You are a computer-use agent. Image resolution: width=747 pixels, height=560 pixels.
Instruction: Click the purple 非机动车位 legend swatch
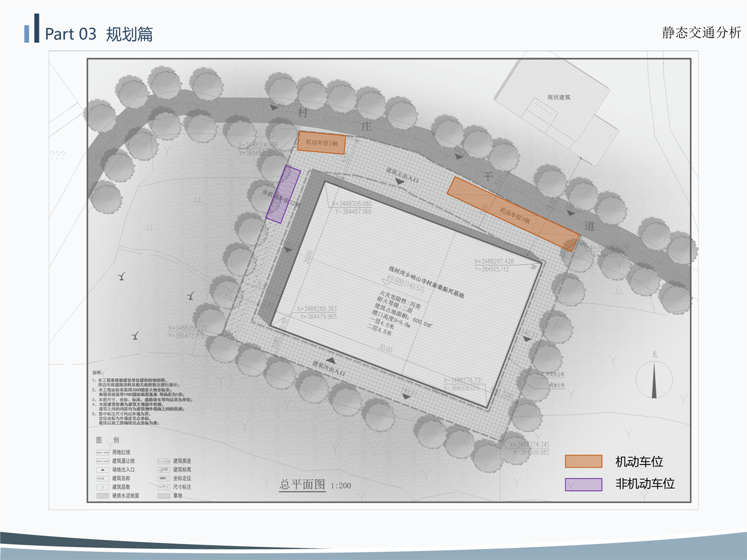[584, 484]
